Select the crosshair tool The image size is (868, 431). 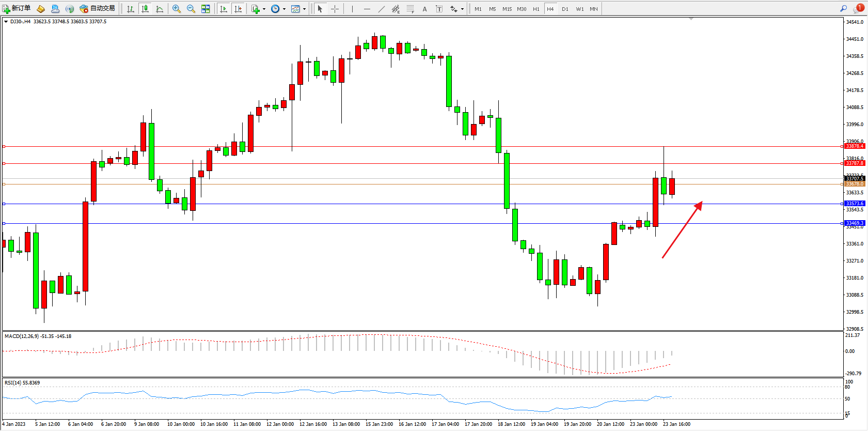tap(335, 9)
